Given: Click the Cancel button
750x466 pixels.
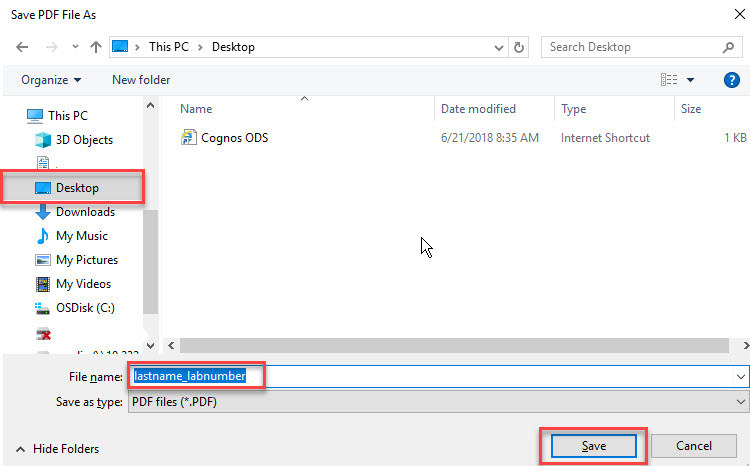Looking at the screenshot, I should [694, 446].
